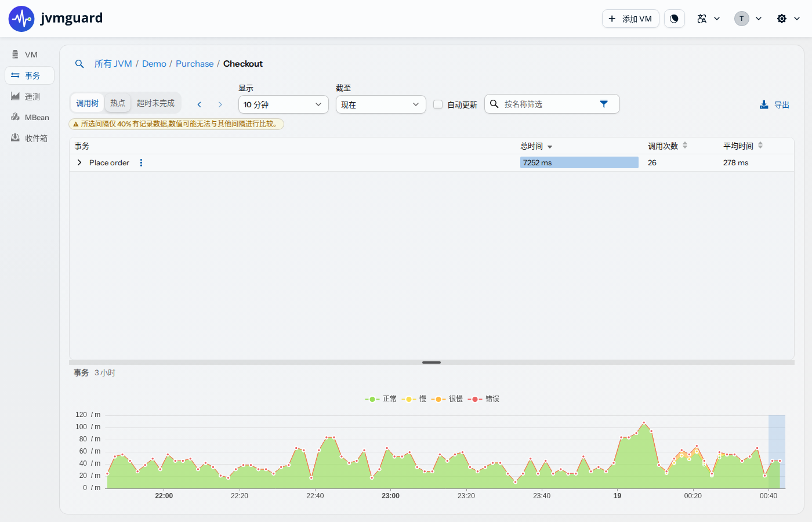Switch to the 热点 tab

click(118, 103)
